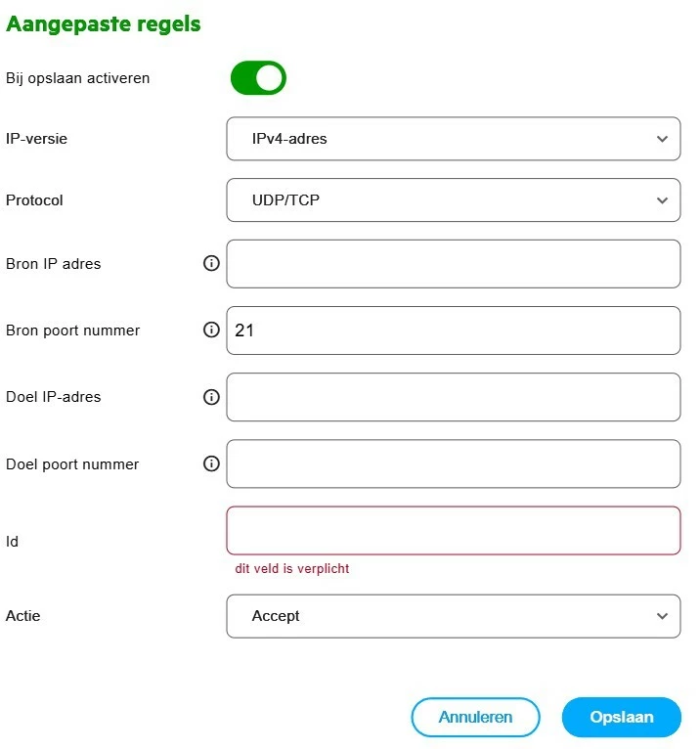Click the chevron arrow of Actie selector

662,616
